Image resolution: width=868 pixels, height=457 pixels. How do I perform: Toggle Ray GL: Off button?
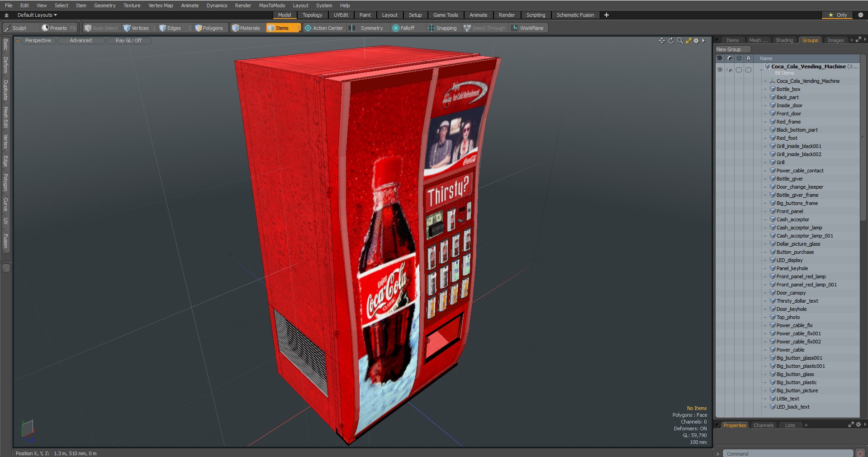(128, 41)
